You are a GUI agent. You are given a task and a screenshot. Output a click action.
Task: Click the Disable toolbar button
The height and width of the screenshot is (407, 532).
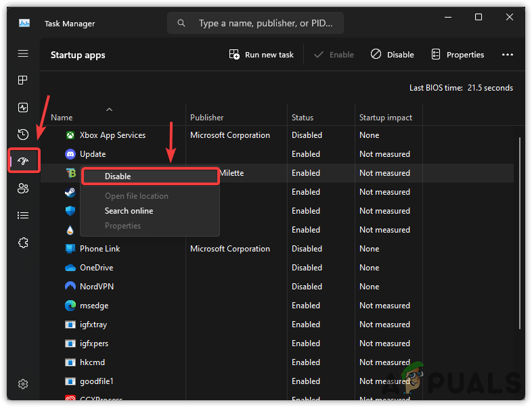pos(393,55)
